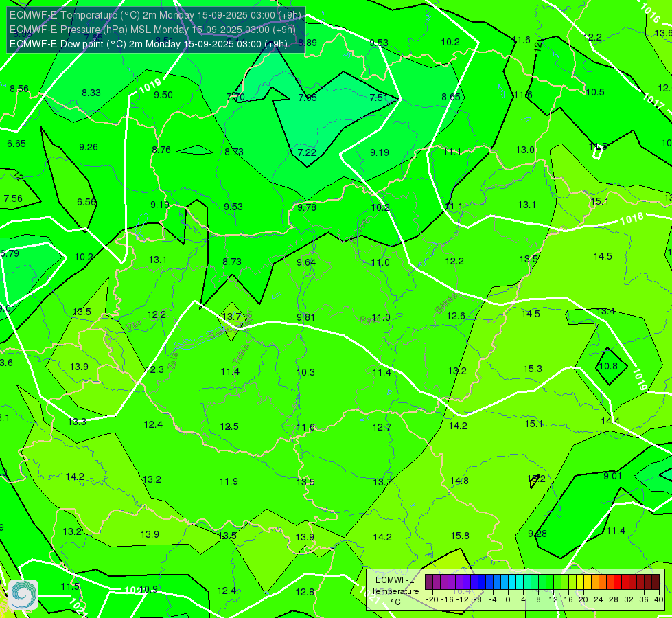The image size is (672, 618).
Task: Click the 13.0 temperature value
Action: click(x=525, y=150)
